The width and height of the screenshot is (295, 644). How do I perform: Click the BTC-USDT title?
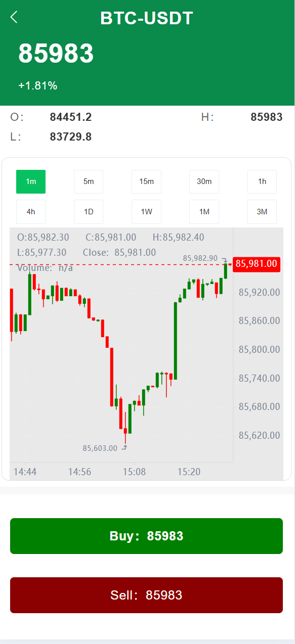point(147,18)
